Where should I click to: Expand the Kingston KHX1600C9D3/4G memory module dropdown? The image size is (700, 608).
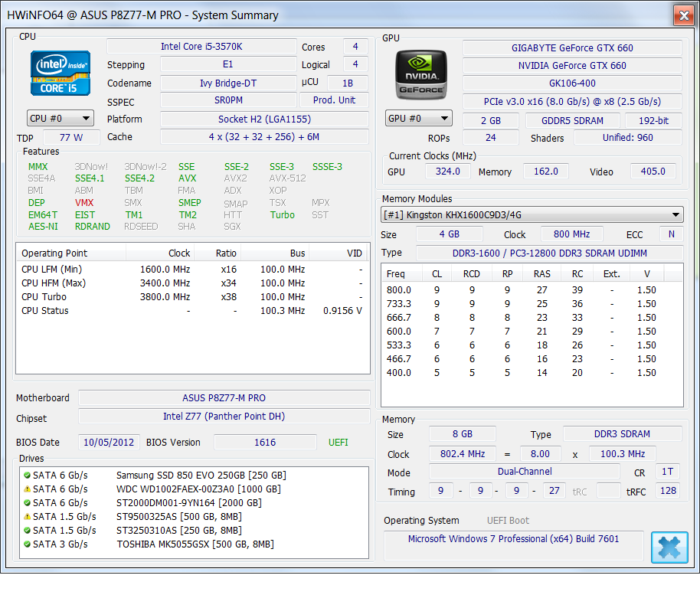tap(532, 215)
